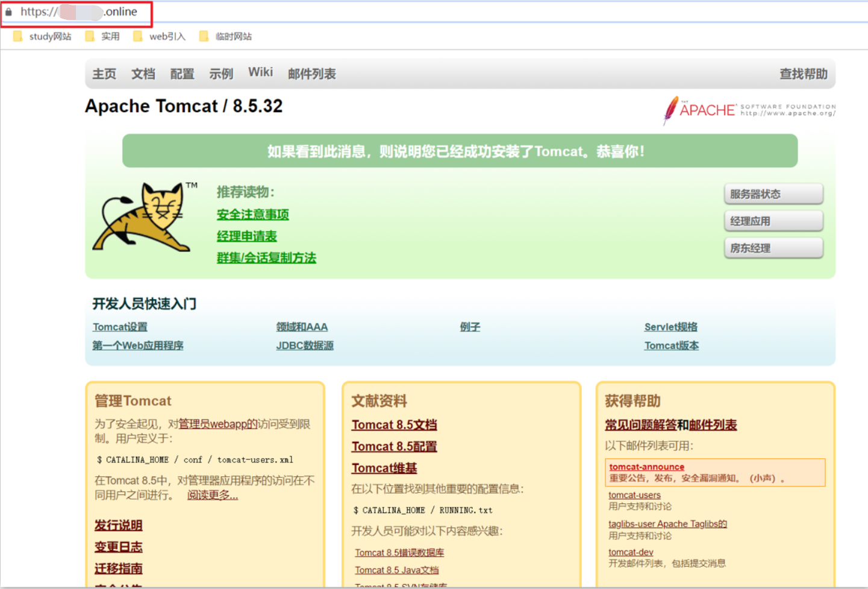Click the 经理应用 button
Viewport: 868px width, 589px height.
(x=773, y=221)
